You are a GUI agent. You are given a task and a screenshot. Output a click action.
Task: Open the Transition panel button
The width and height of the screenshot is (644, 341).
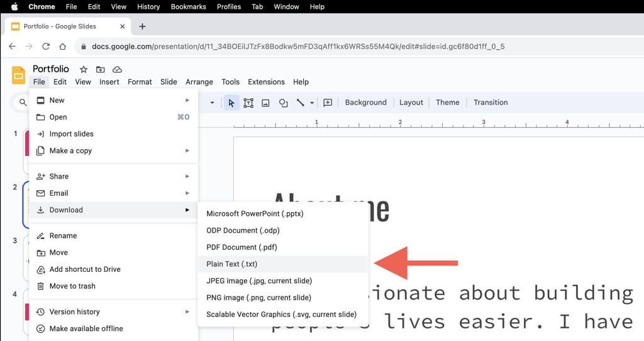pyautogui.click(x=490, y=103)
